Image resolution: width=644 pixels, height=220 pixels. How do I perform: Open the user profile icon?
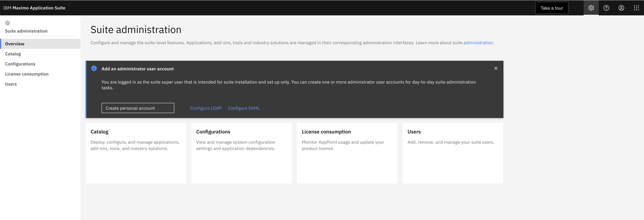621,8
